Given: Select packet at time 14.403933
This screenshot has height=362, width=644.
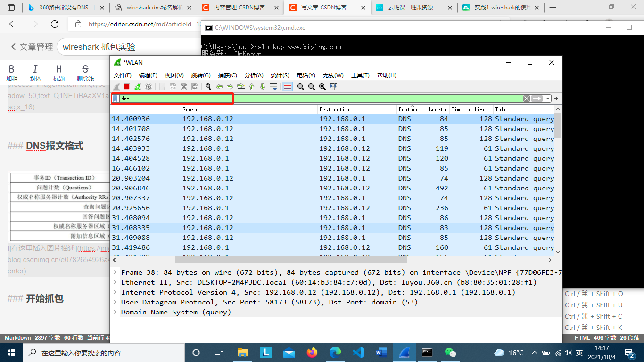Looking at the screenshot, I should point(332,148).
